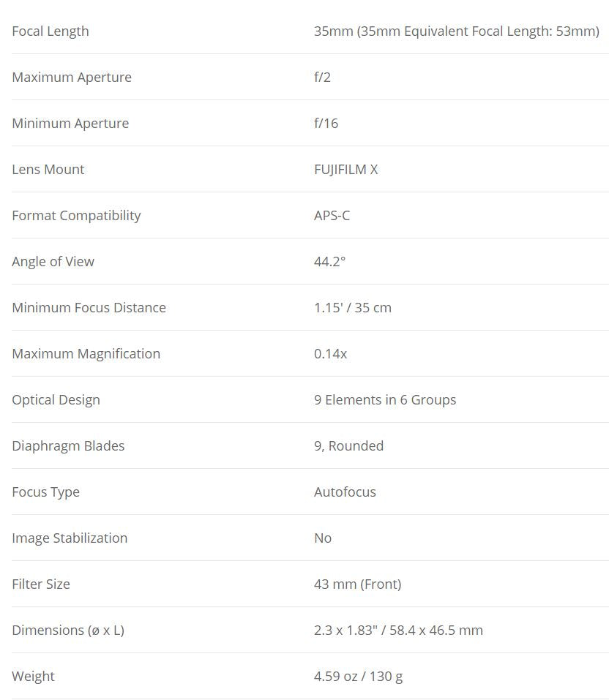The image size is (609, 700).
Task: Select the f/2 aperture value
Action: (322, 78)
